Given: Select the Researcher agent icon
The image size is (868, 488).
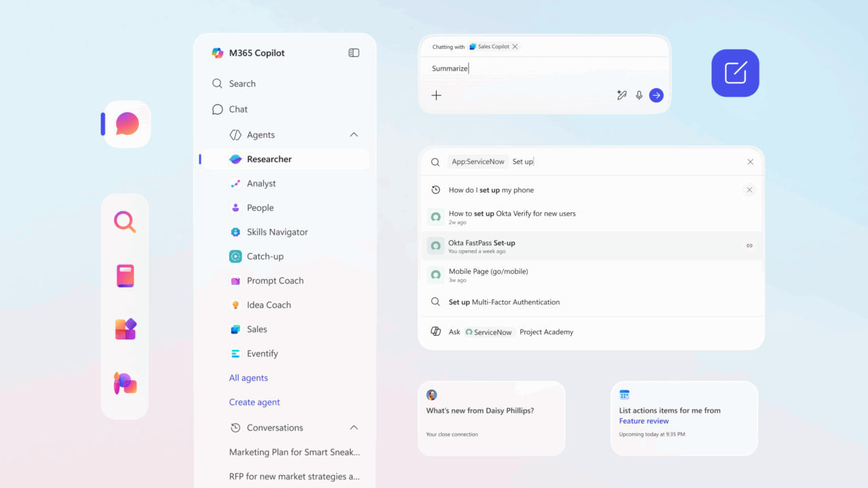Looking at the screenshot, I should click(235, 159).
